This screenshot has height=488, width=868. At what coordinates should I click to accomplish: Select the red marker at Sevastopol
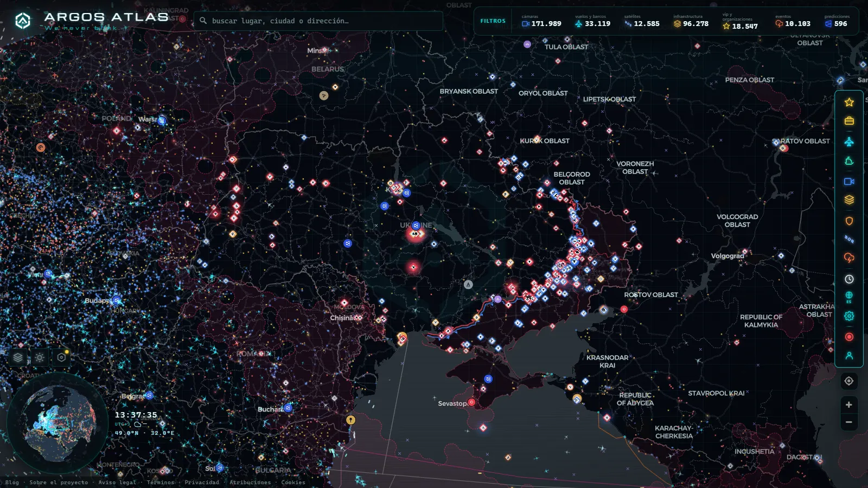(471, 402)
